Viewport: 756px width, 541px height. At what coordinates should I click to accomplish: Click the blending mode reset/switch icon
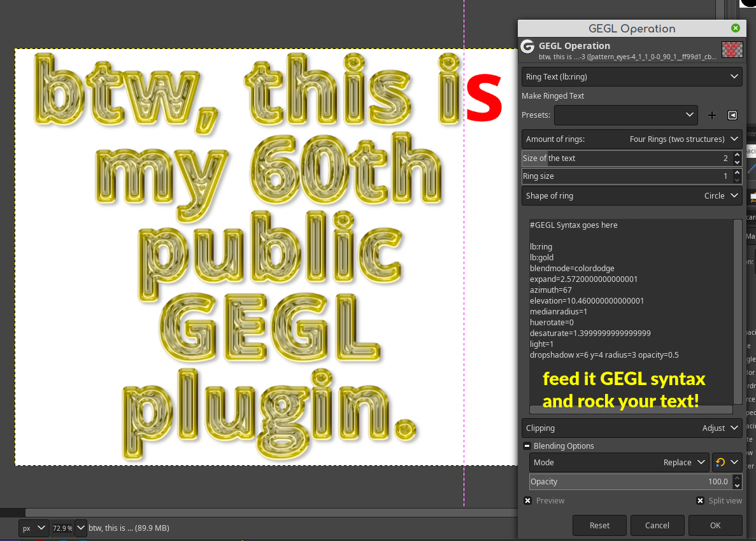[x=720, y=463]
